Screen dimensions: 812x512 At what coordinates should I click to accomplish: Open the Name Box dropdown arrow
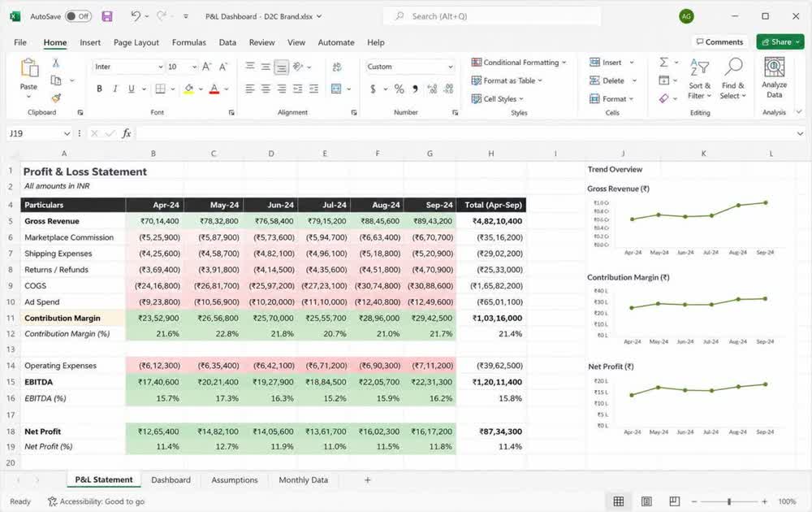[67, 133]
